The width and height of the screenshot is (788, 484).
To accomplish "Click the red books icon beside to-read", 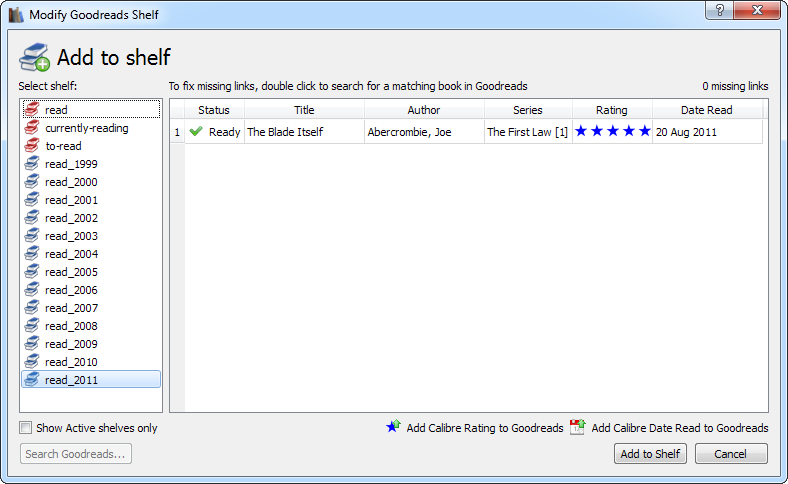I will tap(32, 145).
